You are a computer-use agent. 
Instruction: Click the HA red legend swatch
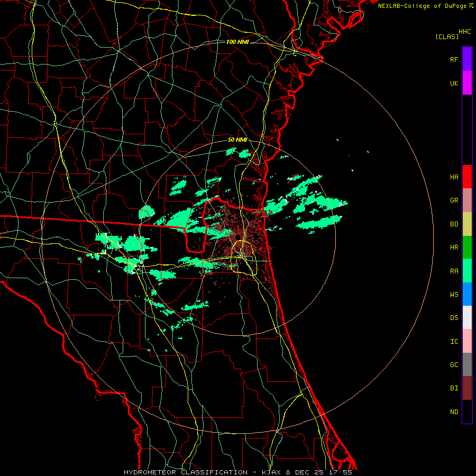pyautogui.click(x=467, y=177)
